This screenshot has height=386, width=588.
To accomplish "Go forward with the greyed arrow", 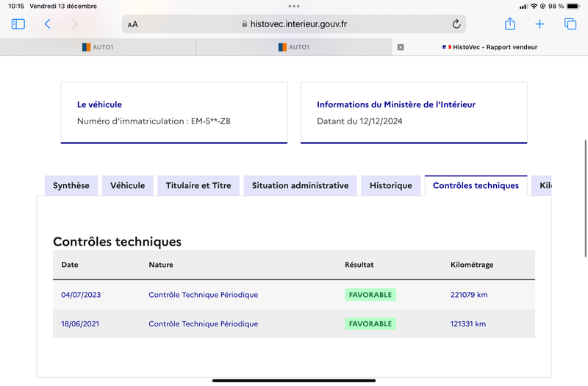I will tap(75, 24).
